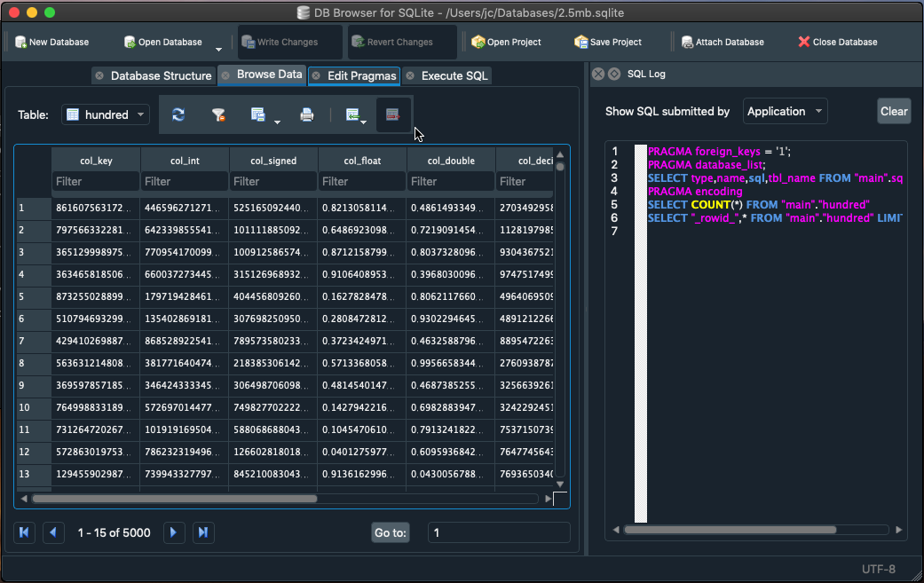Viewport: 924px width, 583px height.
Task: Write Changes to the database
Action: 288,41
